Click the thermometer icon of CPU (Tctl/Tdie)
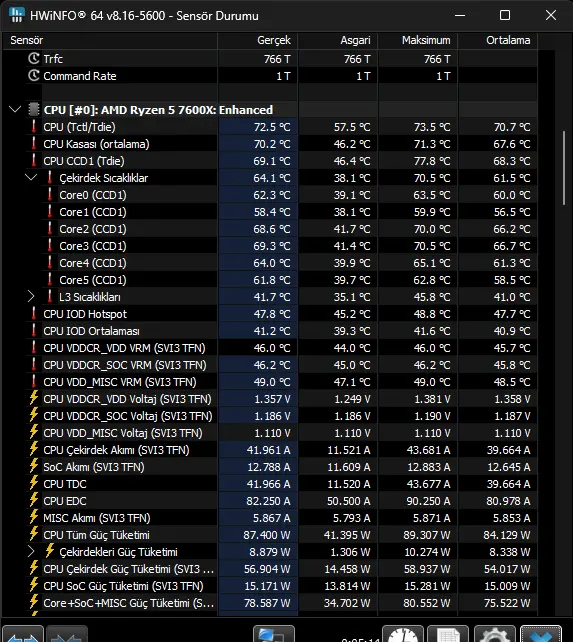The height and width of the screenshot is (642, 573). click(x=34, y=127)
